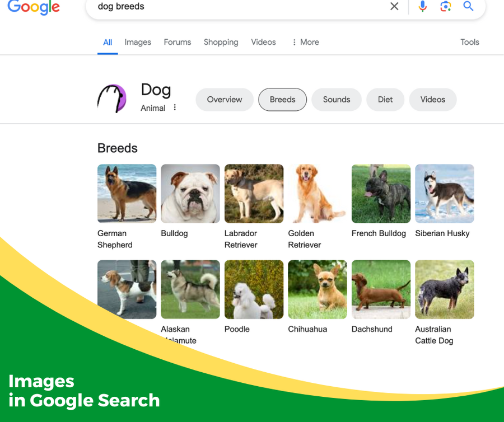Image resolution: width=504 pixels, height=422 pixels.
Task: Open the Overview section chip
Action: point(224,99)
